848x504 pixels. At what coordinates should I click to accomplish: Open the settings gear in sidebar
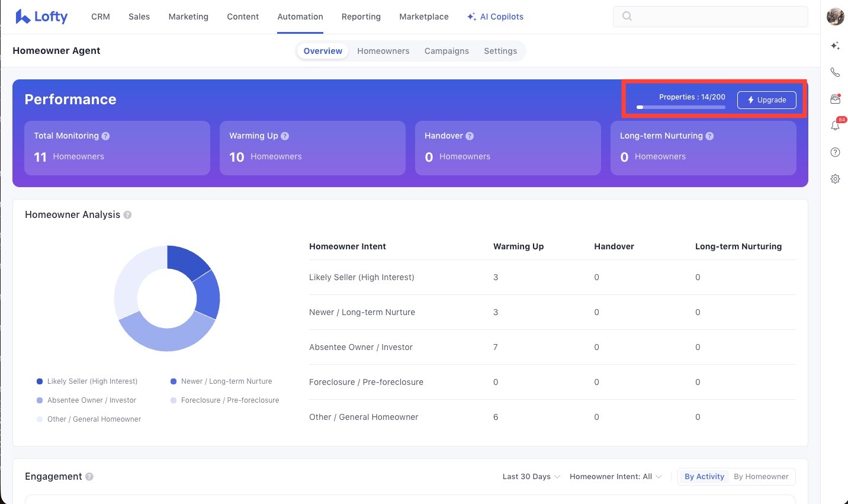[x=835, y=179]
